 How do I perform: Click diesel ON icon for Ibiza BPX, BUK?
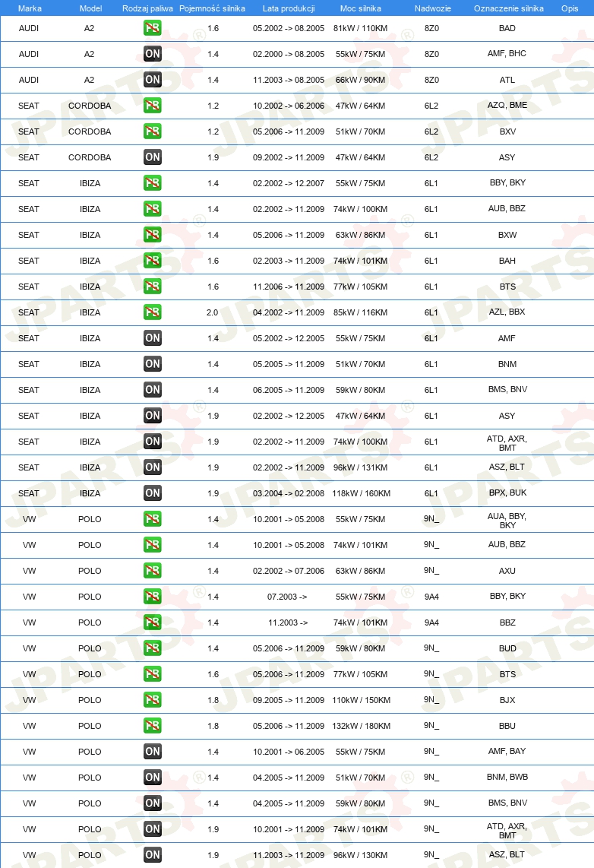pyautogui.click(x=152, y=493)
